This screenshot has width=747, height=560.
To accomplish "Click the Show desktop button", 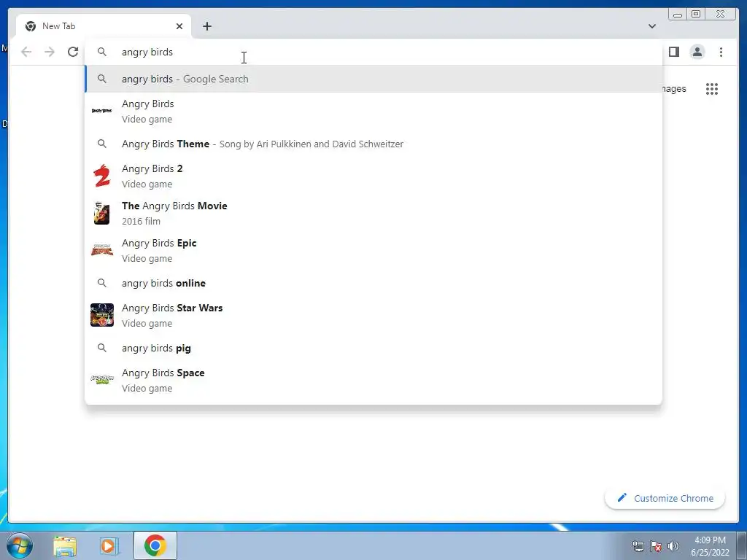I will coord(742,545).
